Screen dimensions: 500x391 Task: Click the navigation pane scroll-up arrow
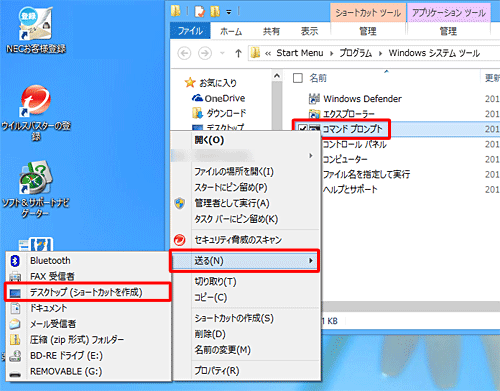pyautogui.click(x=277, y=76)
